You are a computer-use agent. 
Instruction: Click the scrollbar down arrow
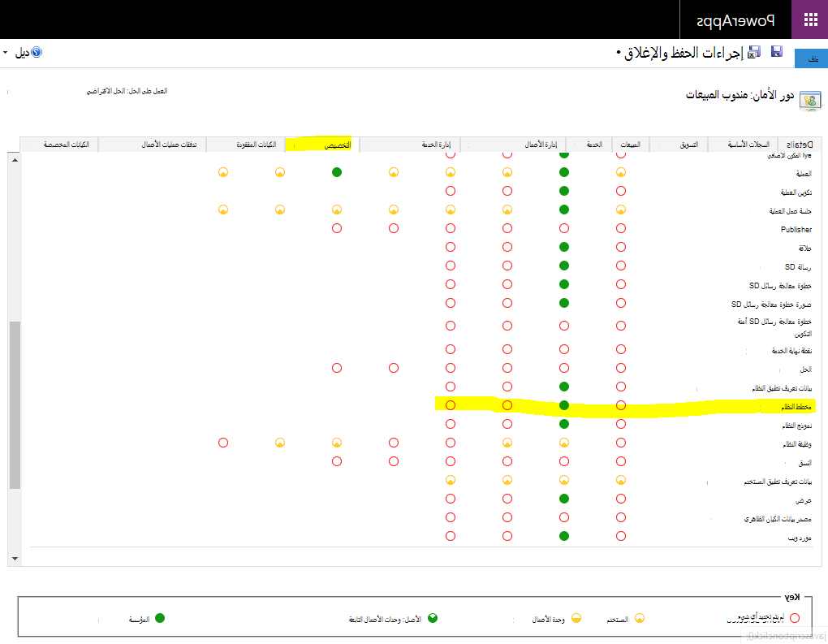(15, 559)
